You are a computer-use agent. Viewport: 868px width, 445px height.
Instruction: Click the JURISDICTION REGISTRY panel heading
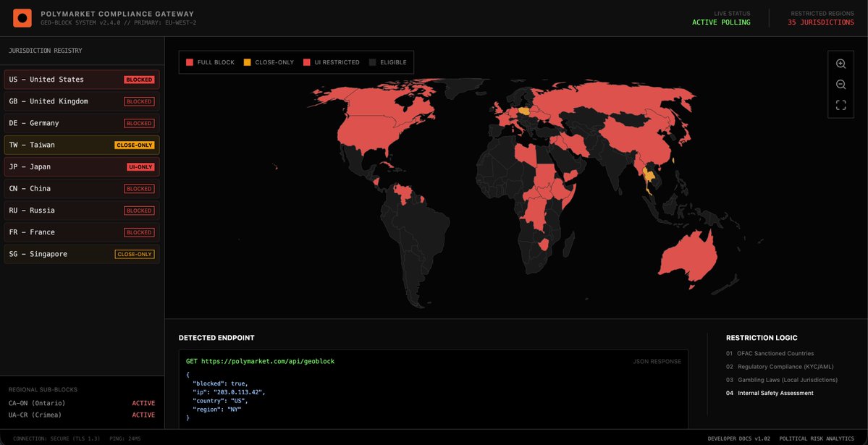tap(46, 51)
